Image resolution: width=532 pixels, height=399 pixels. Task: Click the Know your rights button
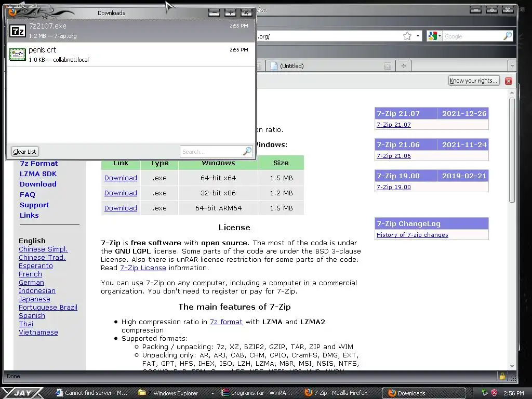point(473,81)
